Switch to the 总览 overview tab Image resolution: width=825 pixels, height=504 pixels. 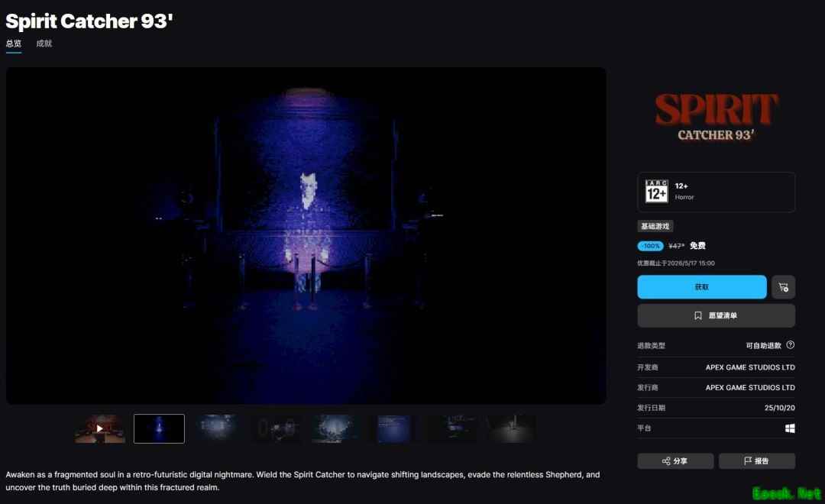click(x=14, y=44)
